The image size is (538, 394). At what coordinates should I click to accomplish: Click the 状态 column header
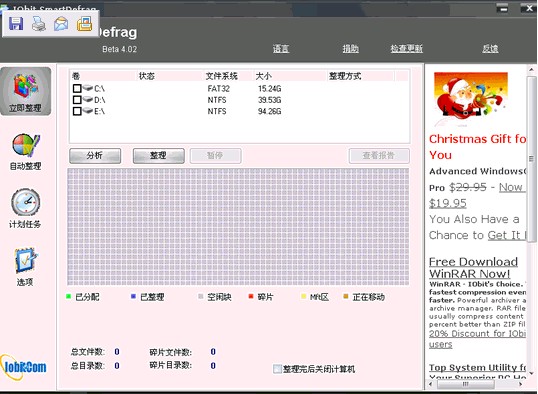170,76
